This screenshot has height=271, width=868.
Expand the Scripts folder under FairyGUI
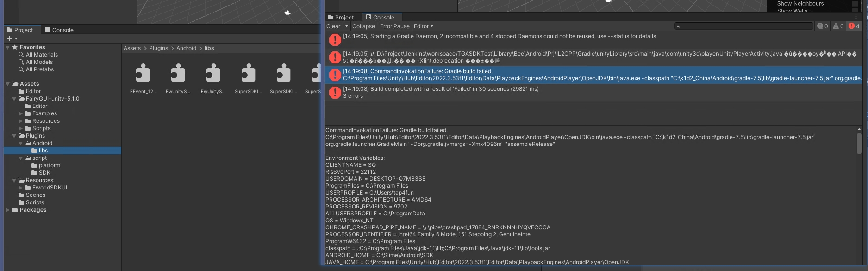[x=21, y=128]
